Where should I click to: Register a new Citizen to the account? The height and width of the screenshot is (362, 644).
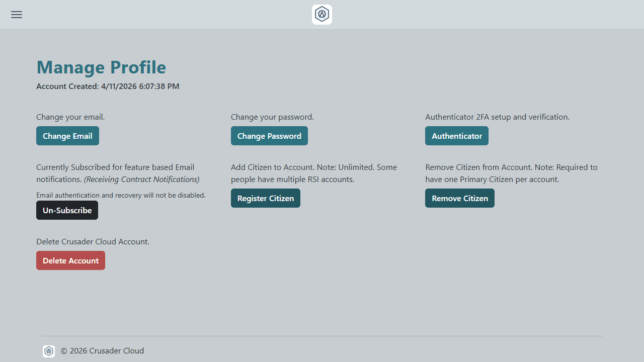[x=265, y=198]
